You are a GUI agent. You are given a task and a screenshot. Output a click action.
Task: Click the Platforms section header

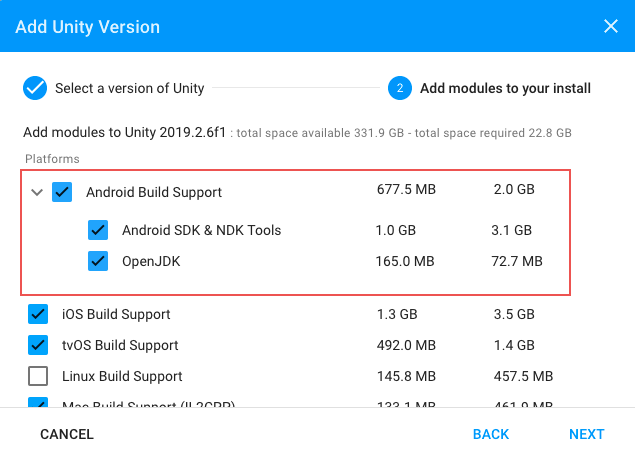pos(52,158)
